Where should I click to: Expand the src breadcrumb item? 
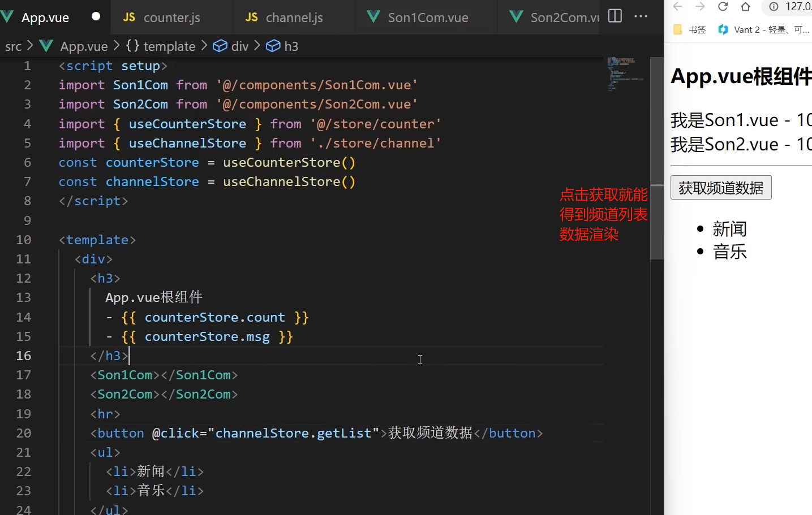(13, 46)
